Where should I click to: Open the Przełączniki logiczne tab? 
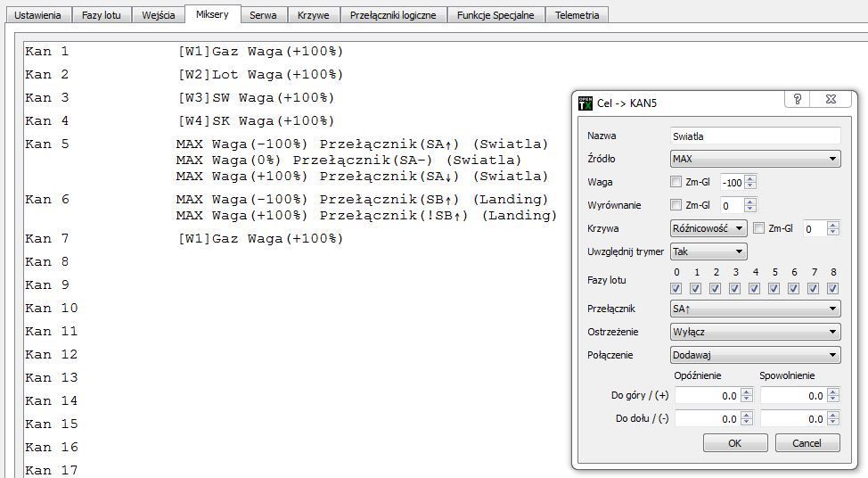click(393, 15)
